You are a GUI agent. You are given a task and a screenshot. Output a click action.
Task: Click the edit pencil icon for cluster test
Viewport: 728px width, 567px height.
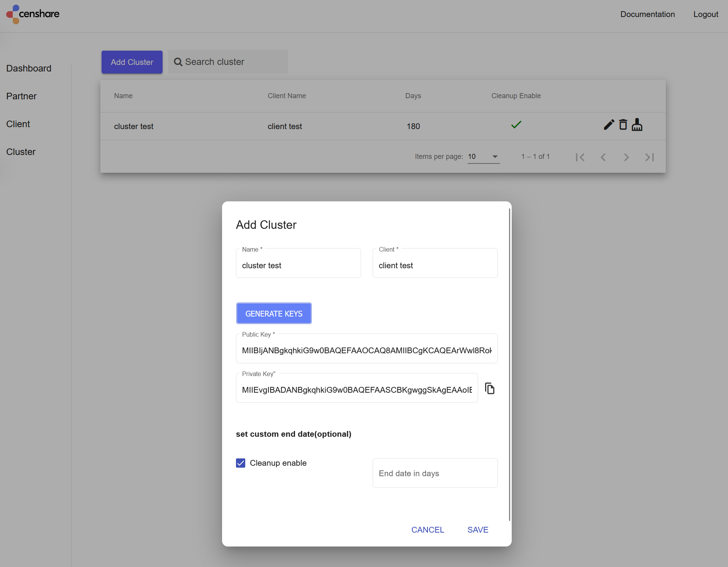click(x=609, y=125)
